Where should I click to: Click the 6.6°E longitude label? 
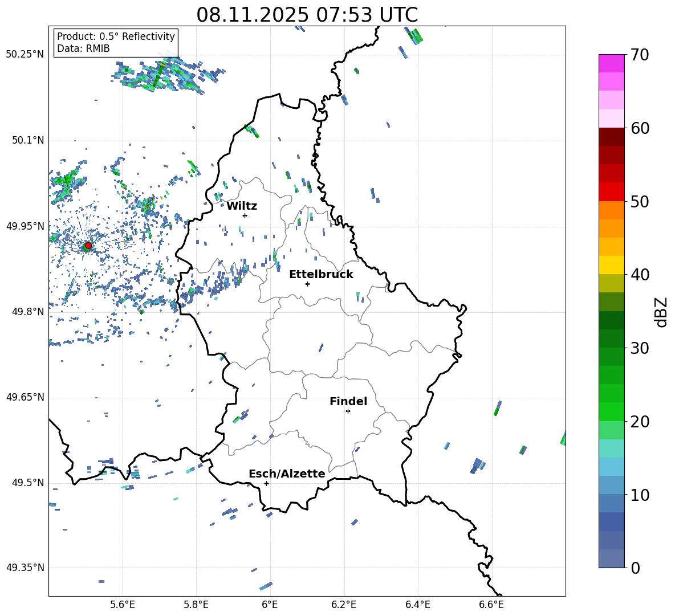491,605
